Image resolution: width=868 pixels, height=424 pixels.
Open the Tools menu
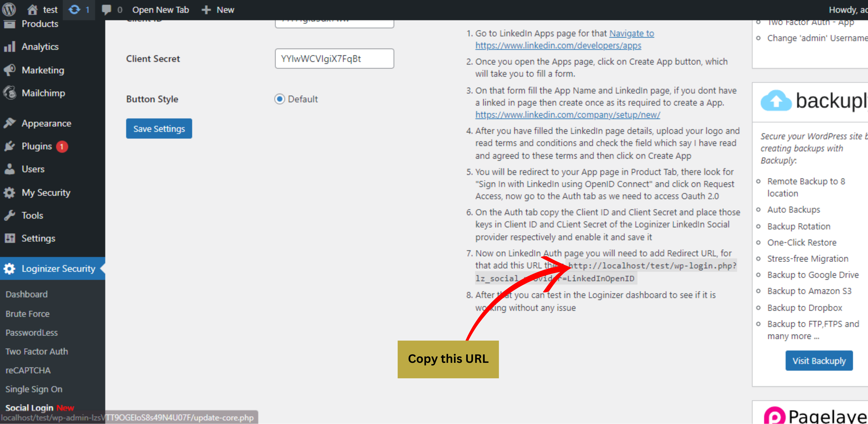click(x=32, y=215)
